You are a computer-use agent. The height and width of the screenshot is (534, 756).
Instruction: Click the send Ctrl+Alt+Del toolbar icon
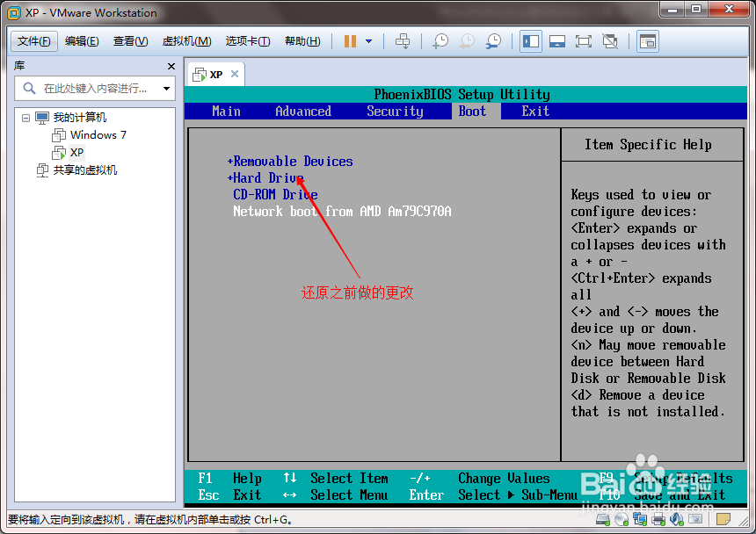coord(403,41)
